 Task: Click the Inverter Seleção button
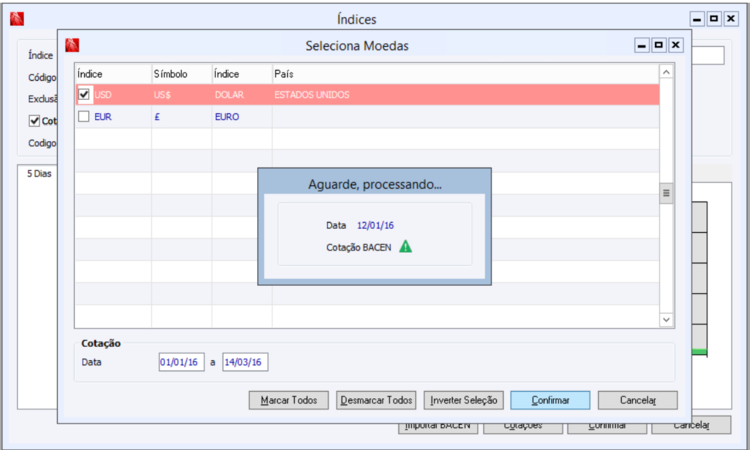click(464, 400)
